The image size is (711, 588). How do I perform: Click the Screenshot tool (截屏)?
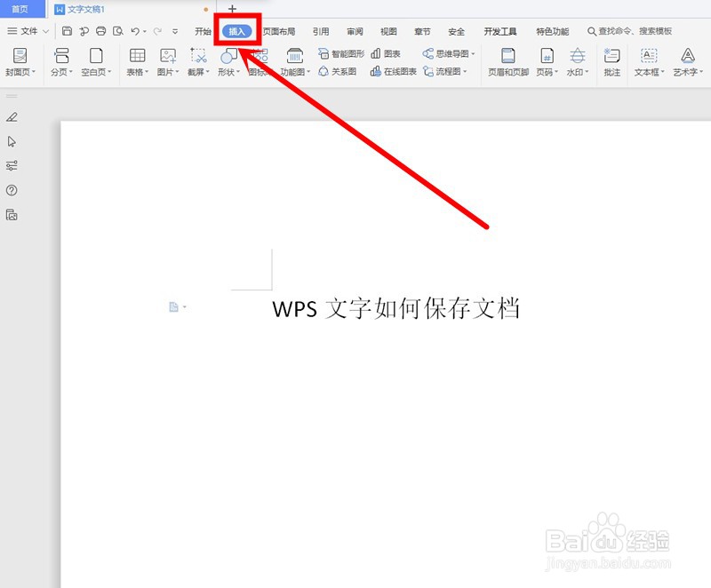click(x=198, y=61)
